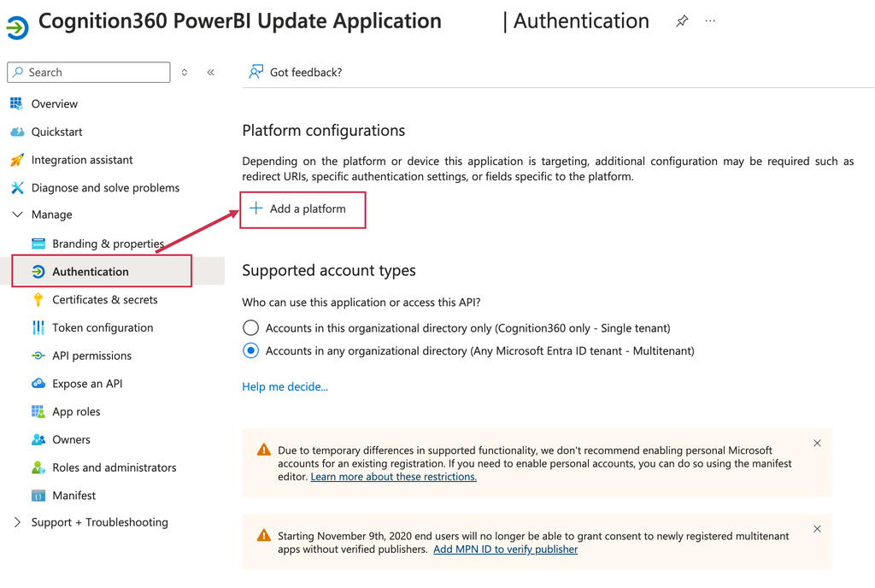Click the Authentication arrow icon in sidebar

38,272
